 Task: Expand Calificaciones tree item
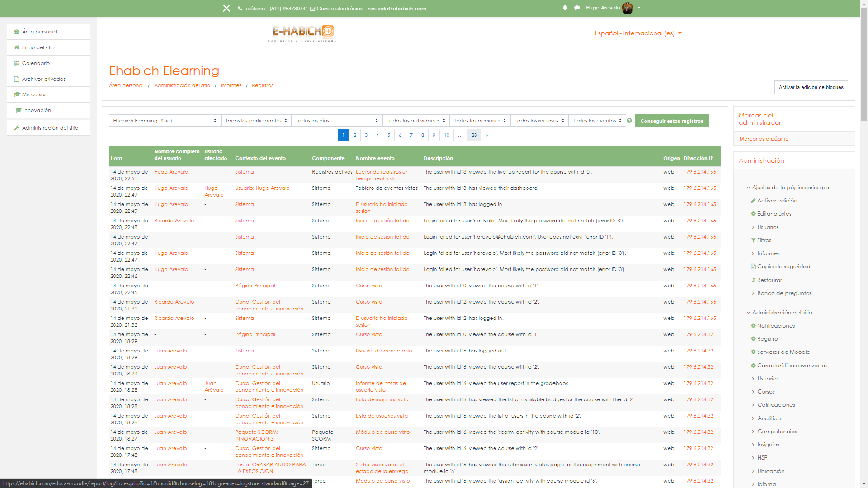[753, 405]
